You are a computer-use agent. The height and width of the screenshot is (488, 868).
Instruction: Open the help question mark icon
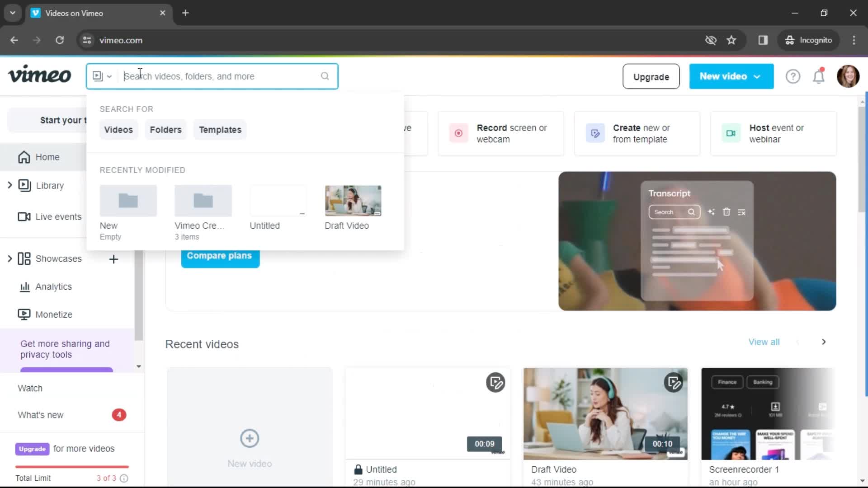(x=793, y=76)
